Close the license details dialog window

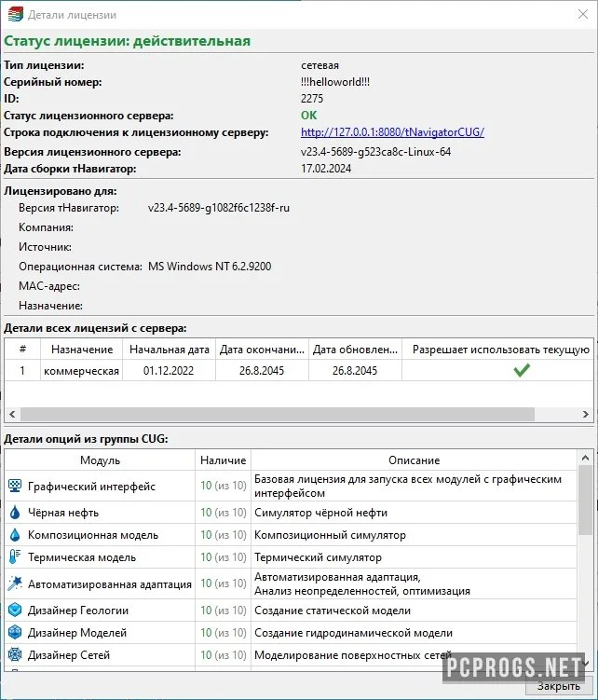(583, 14)
